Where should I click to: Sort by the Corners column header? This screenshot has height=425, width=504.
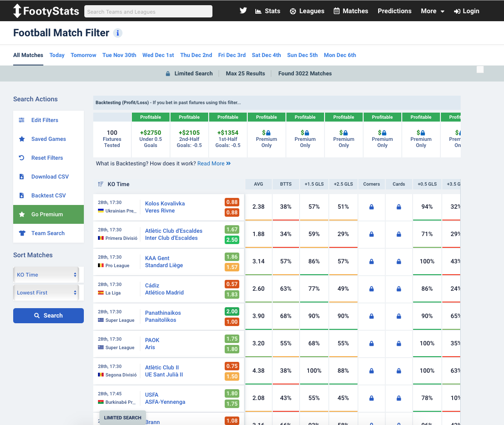click(372, 184)
